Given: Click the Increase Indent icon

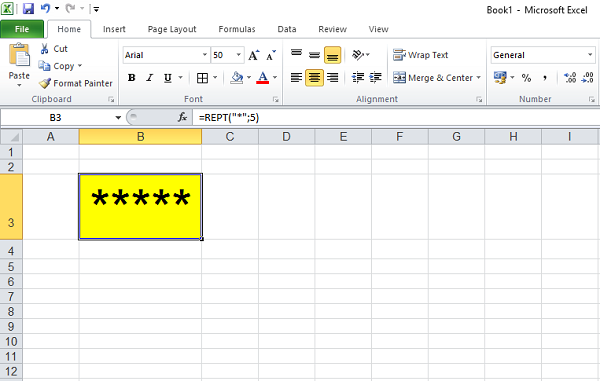Looking at the screenshot, I should coord(375,78).
